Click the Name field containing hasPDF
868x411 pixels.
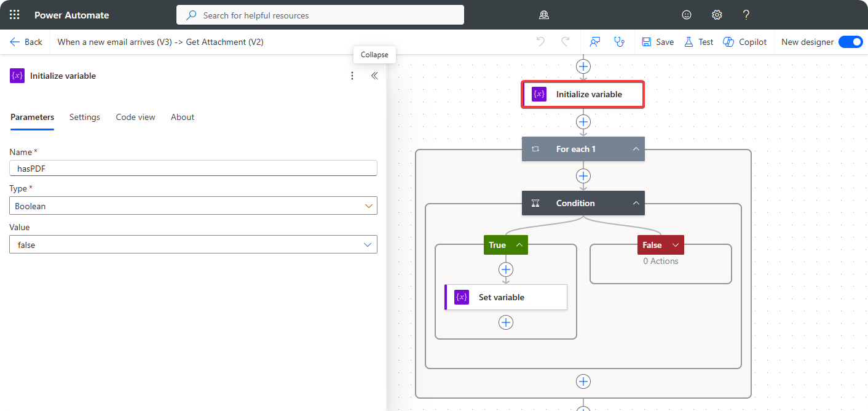(x=193, y=169)
